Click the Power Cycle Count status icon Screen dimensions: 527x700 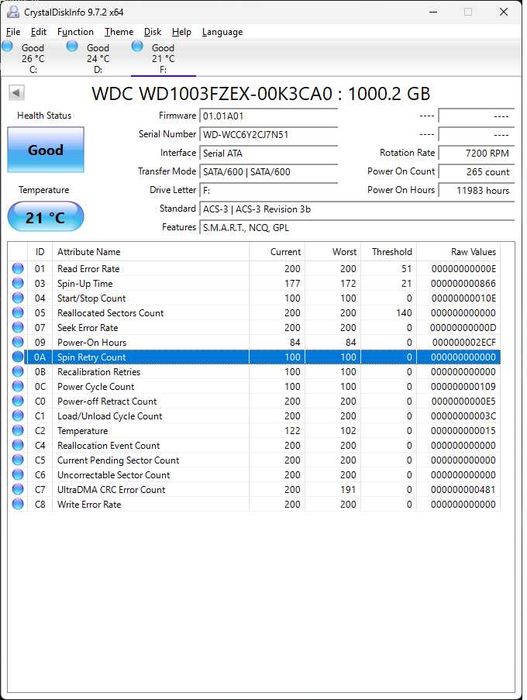pyautogui.click(x=18, y=386)
